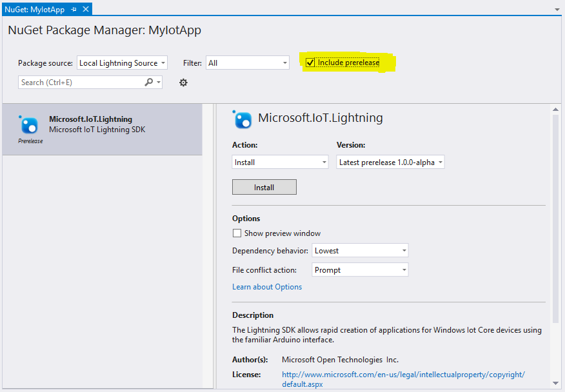The image size is (565, 392).
Task: Click Microsoft Open Technologies Inc. author text
Action: 340,360
